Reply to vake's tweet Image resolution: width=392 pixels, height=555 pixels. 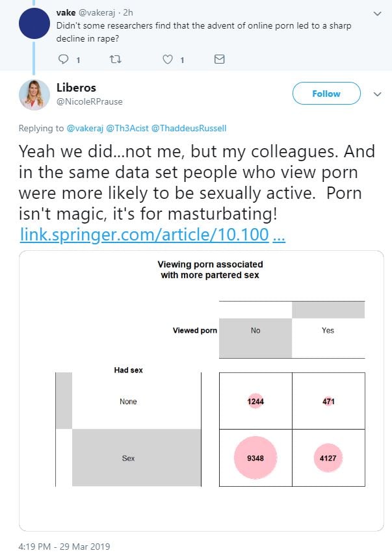tap(64, 59)
